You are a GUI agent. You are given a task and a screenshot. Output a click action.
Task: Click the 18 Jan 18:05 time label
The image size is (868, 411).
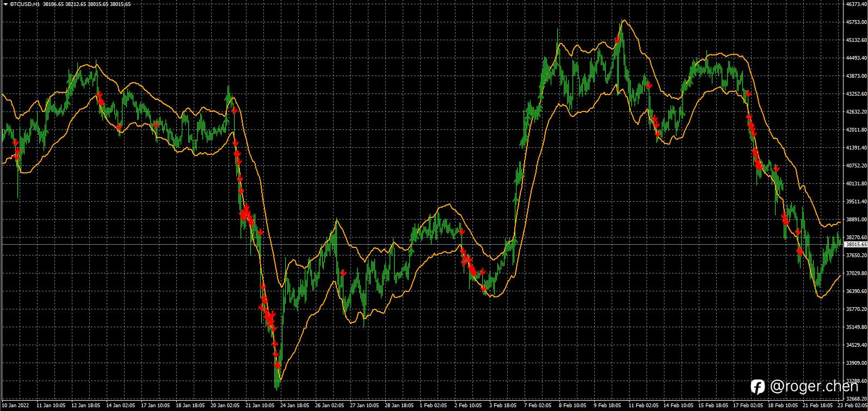[190, 405]
